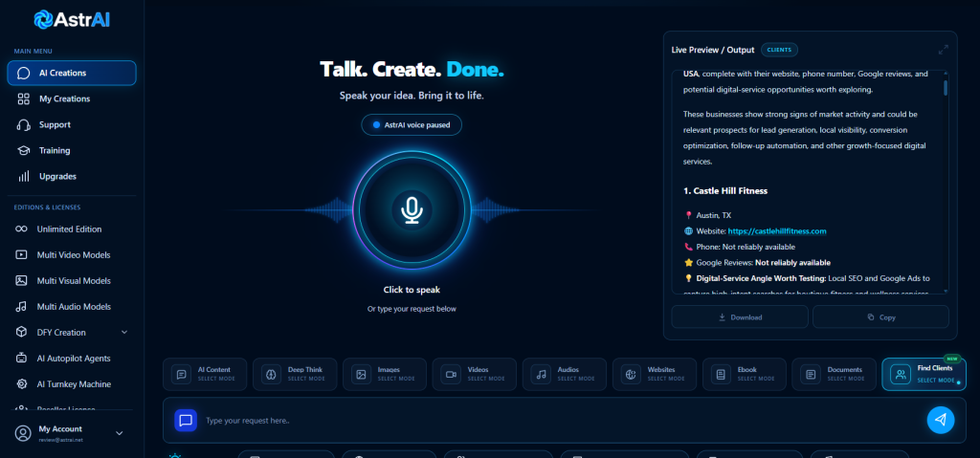Viewport: 980px width, 458px height.
Task: Open AI Turnkey Machine page
Action: click(x=72, y=384)
